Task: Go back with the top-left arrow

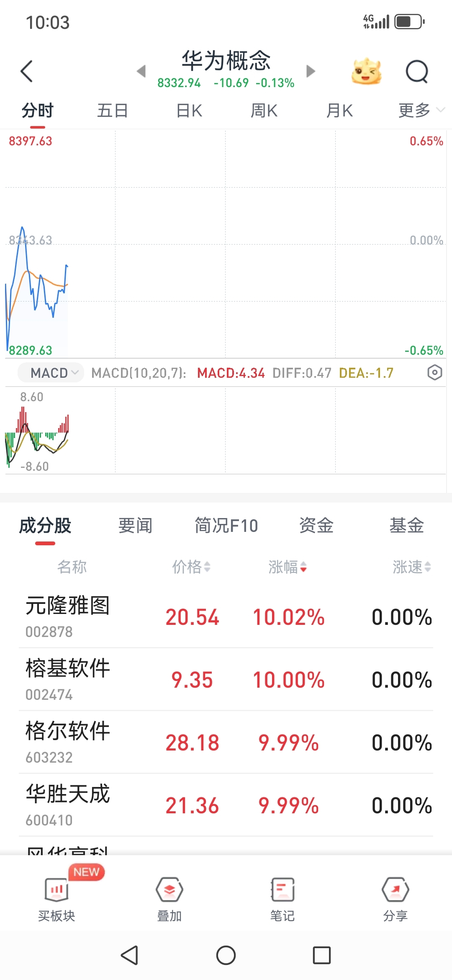Action: 26,71
